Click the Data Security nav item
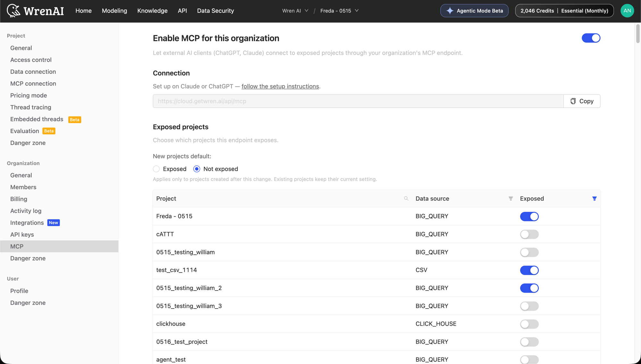The height and width of the screenshot is (364, 641). point(215,11)
